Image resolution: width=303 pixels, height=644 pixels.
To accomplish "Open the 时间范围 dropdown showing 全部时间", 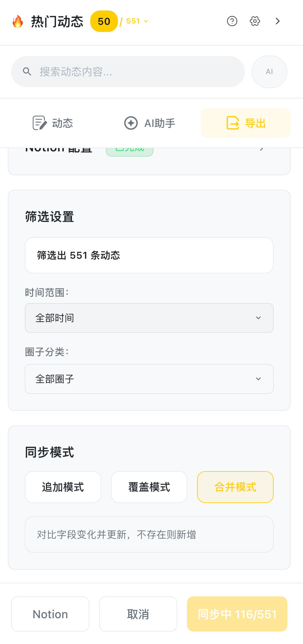I will click(x=149, y=318).
